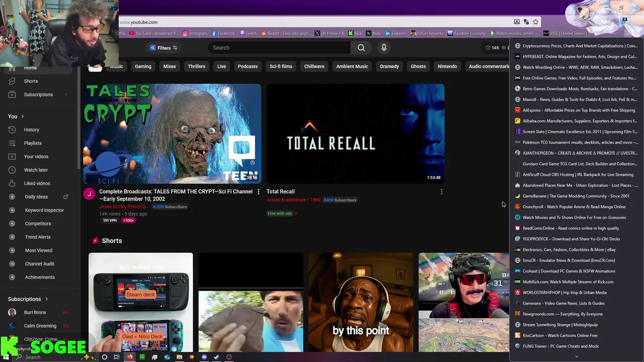Image resolution: width=644 pixels, height=362 pixels.
Task: Open the Filters control beside search
Action: point(164,48)
